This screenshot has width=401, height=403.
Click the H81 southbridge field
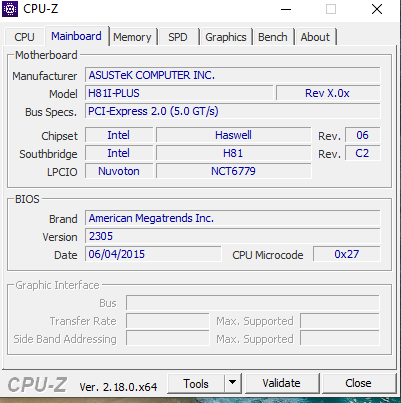[233, 153]
